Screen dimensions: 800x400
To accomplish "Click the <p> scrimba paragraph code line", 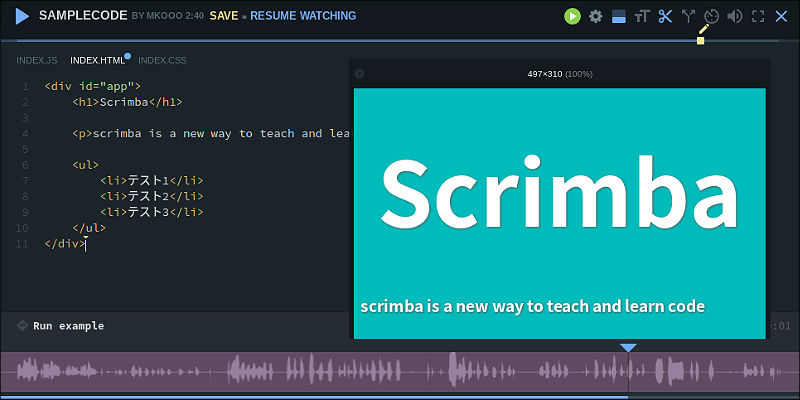I will pos(211,134).
